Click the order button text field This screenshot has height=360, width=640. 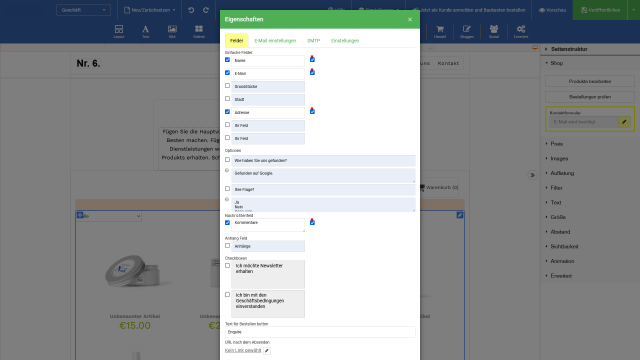[320, 332]
